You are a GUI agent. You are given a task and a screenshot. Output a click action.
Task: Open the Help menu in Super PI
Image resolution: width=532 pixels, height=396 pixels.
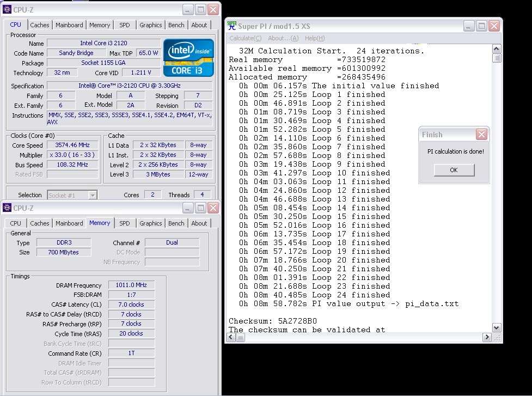315,38
